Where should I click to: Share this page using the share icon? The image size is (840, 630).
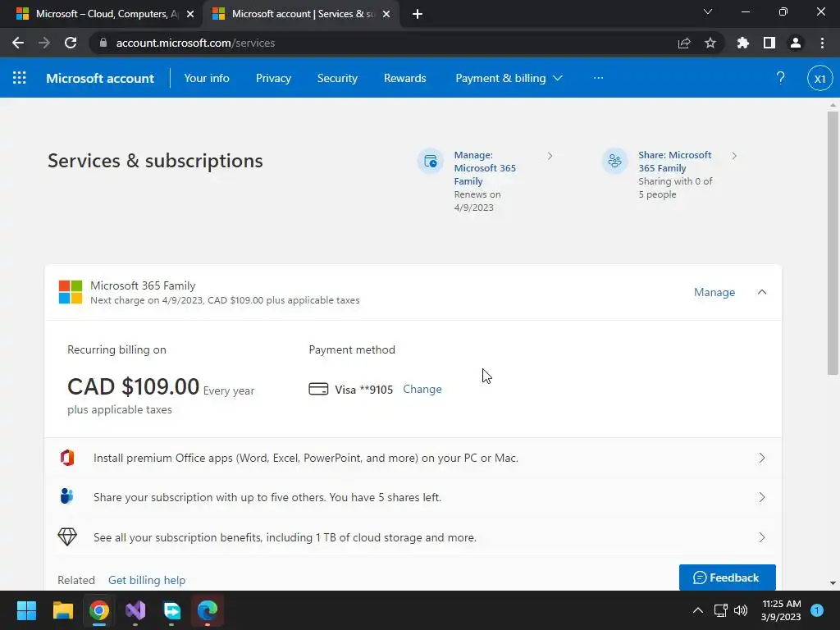click(x=684, y=43)
